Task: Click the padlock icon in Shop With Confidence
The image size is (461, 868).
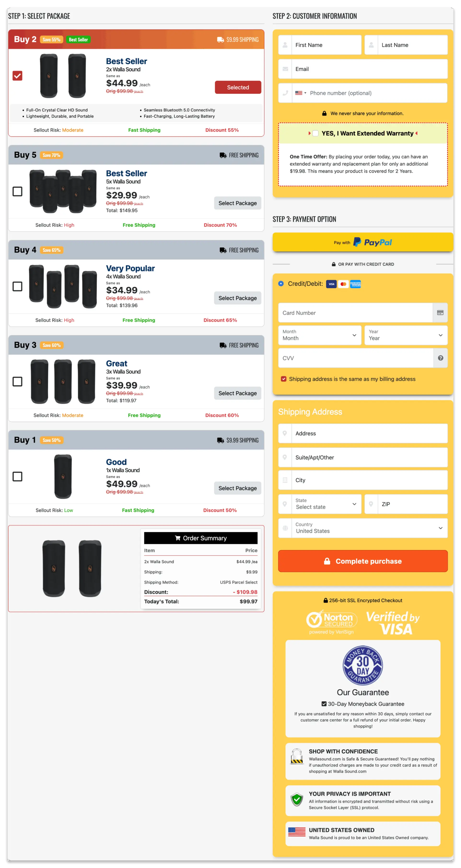Action: coord(297,756)
